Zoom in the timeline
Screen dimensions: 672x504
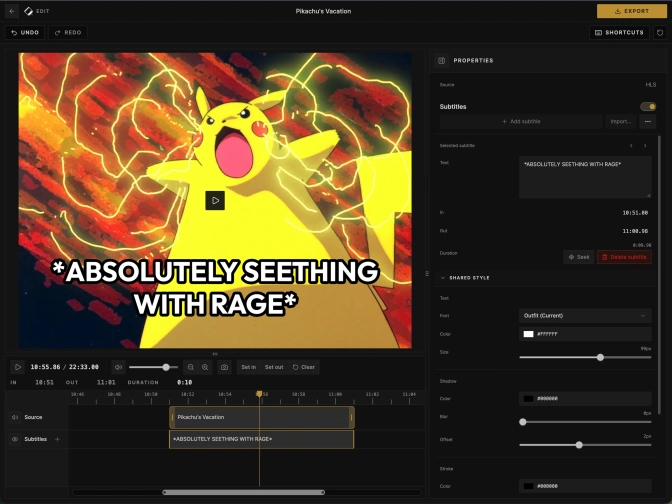coord(205,367)
